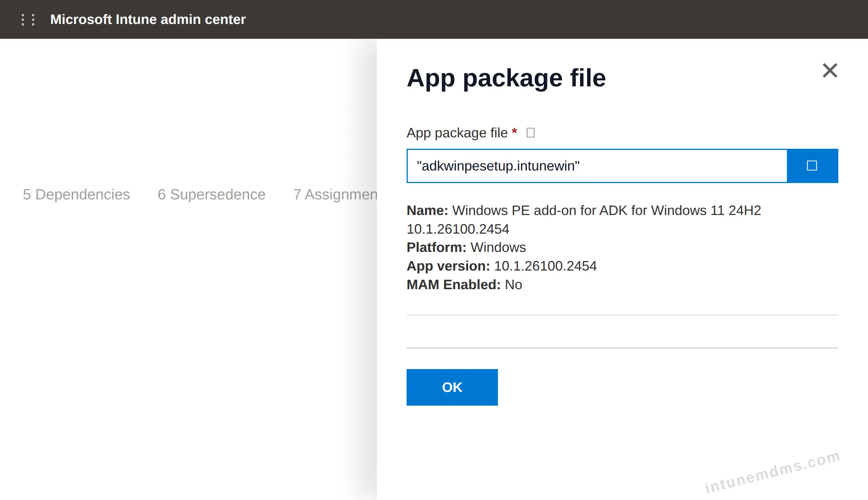Select the Platform: Windows text
The width and height of the screenshot is (868, 500).
click(x=466, y=247)
